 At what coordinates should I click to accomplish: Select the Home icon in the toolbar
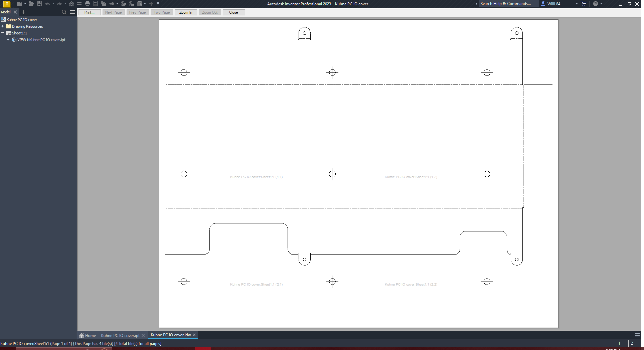point(72,4)
